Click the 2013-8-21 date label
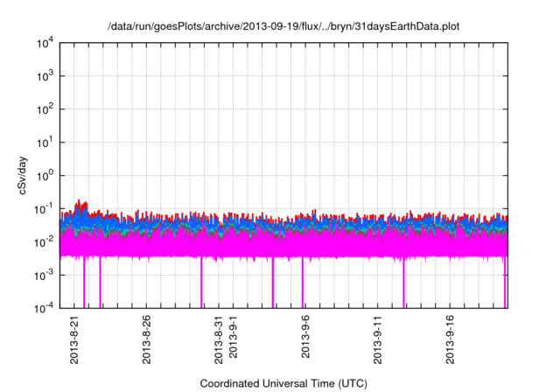Image resolution: width=560 pixels, height=392 pixels. [74, 339]
